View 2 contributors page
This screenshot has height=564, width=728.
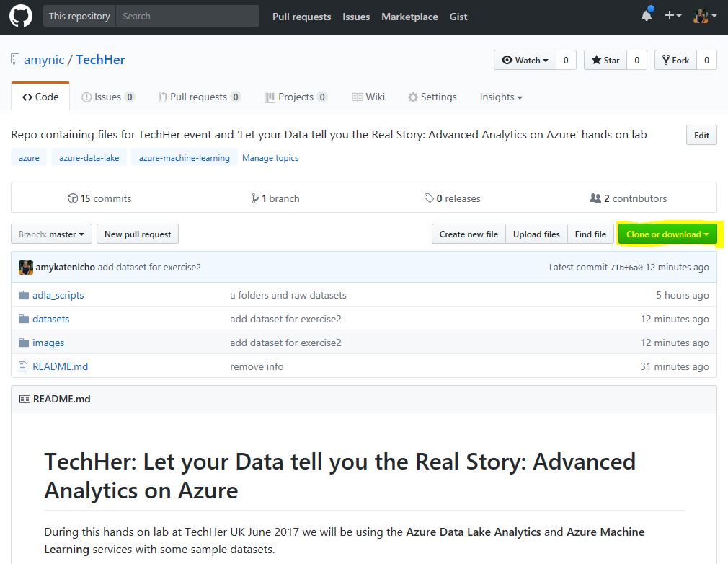pos(628,198)
